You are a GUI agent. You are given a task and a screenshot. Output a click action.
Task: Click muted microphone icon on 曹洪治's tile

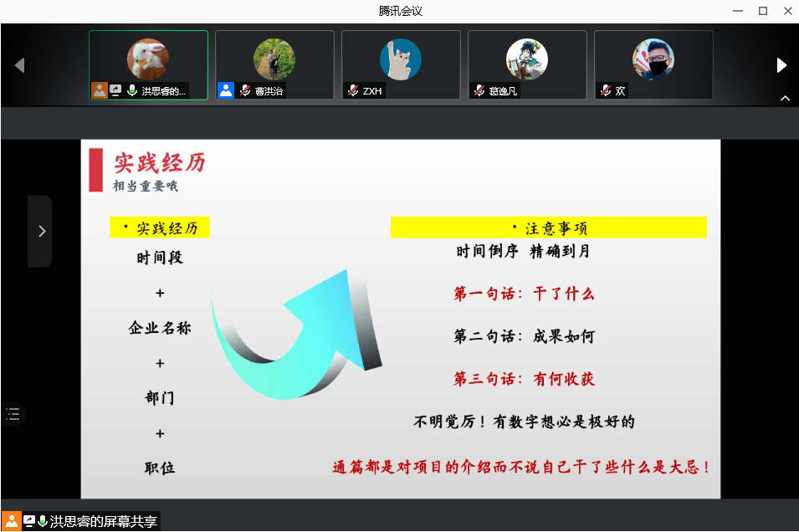(x=245, y=91)
